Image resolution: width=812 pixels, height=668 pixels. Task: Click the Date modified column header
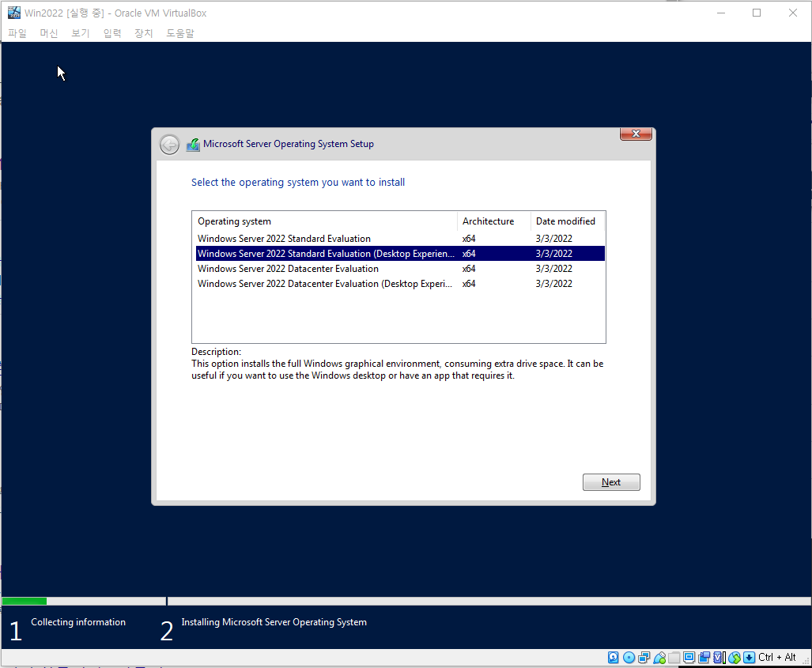coord(568,221)
